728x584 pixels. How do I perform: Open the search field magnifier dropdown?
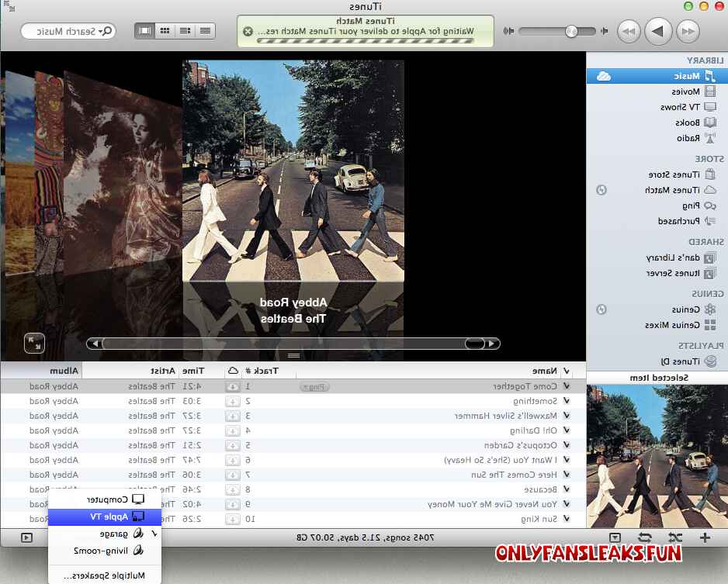tap(106, 31)
